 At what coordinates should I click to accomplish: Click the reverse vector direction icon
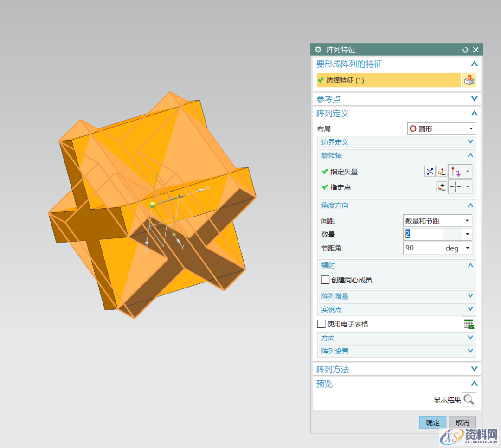click(x=430, y=172)
